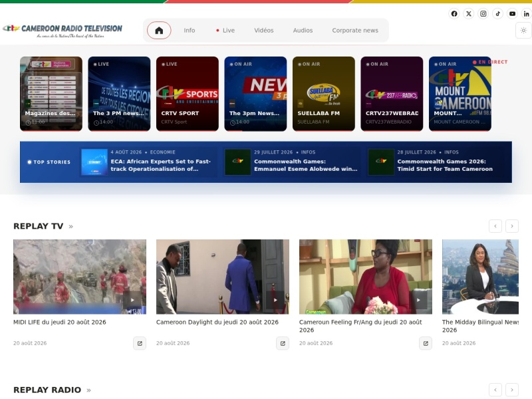Open the Vidéos menu item

tap(263, 30)
